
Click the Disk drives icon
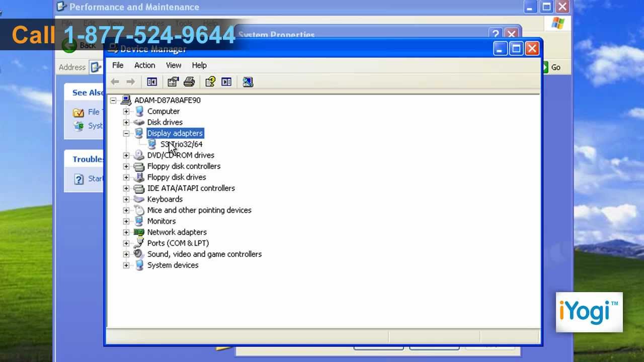click(139, 122)
